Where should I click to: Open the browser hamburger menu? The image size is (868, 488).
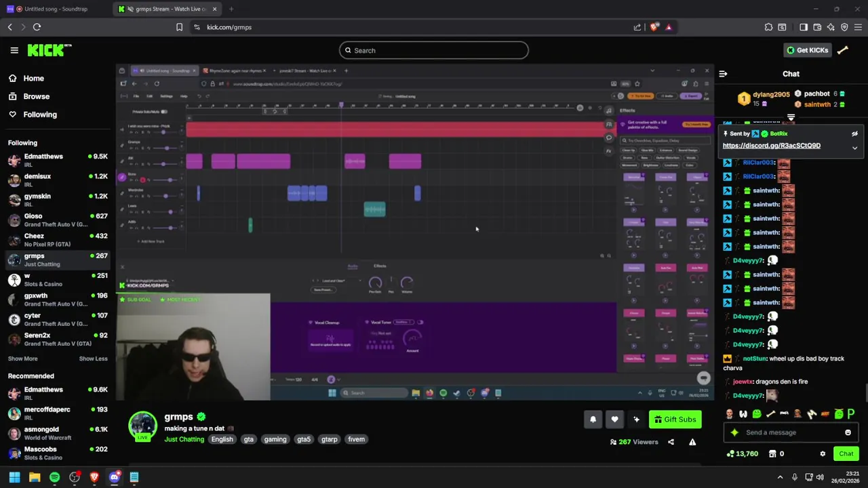pyautogui.click(x=858, y=27)
